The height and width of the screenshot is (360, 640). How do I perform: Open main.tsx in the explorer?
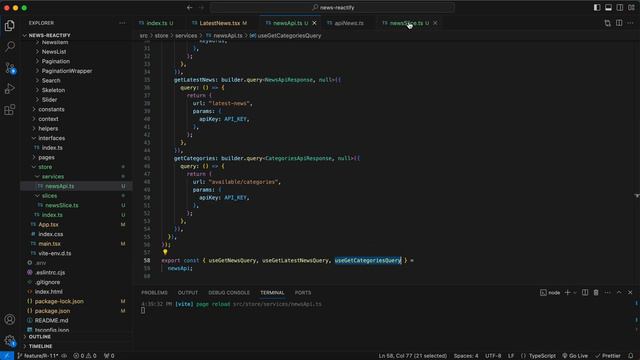[x=49, y=244]
